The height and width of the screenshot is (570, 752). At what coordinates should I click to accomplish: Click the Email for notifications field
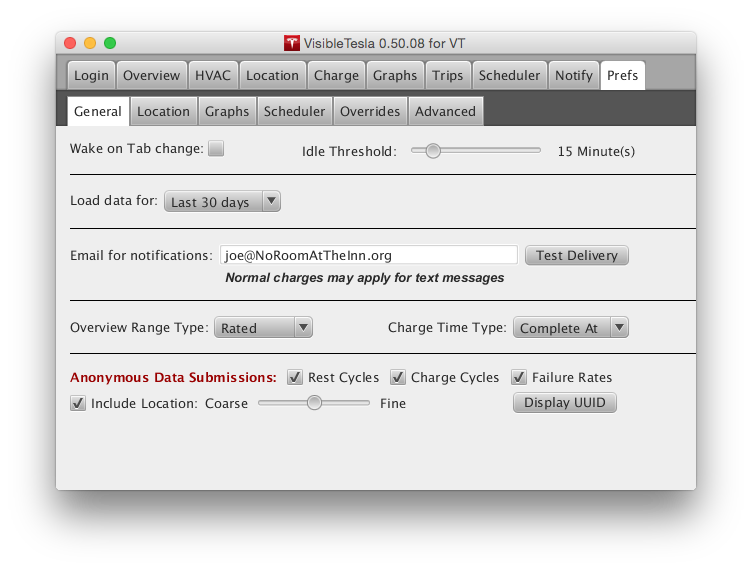[x=369, y=255]
